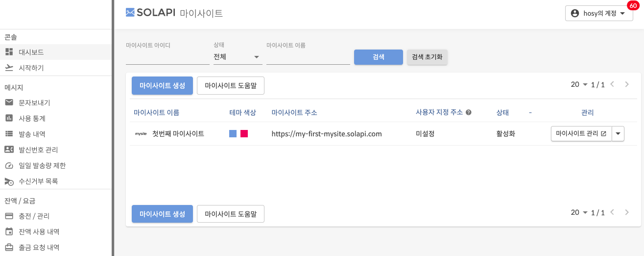Click the list icon beside 발송 내역
This screenshot has width=644, height=256.
9,134
